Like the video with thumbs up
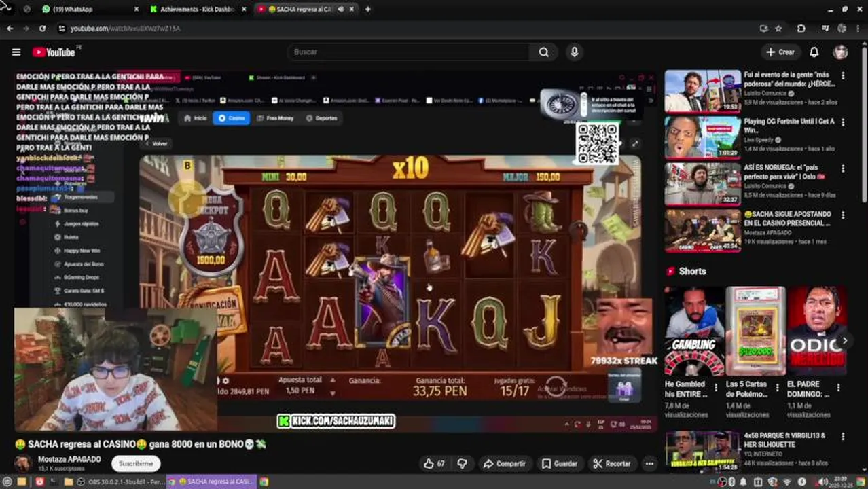The width and height of the screenshot is (868, 489). [434, 464]
